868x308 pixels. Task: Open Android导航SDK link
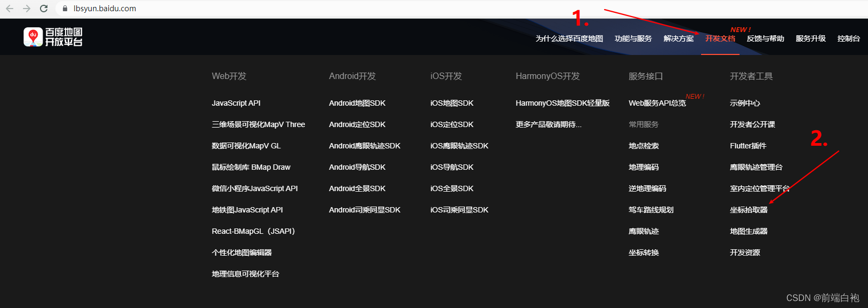tap(357, 167)
